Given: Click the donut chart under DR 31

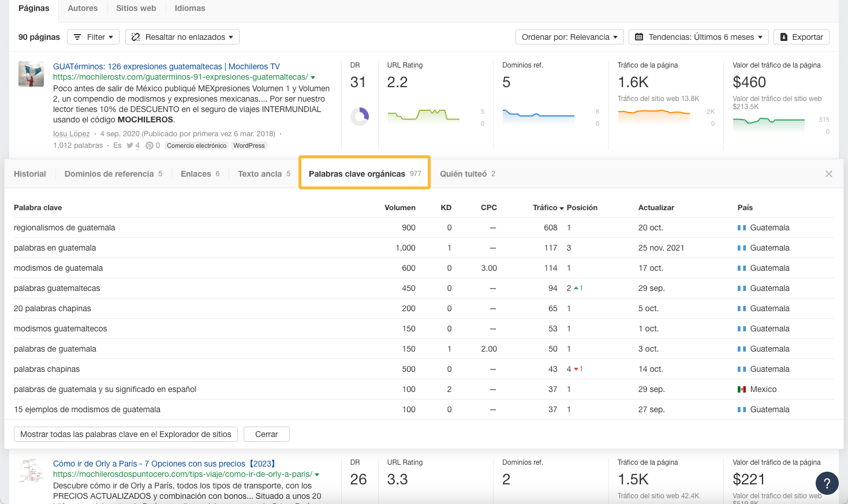Looking at the screenshot, I should (359, 115).
